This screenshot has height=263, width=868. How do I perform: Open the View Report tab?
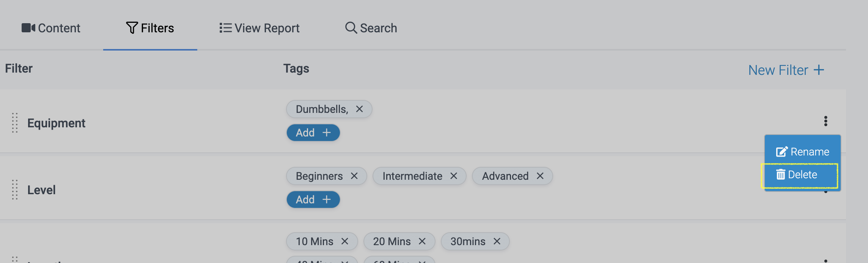259,28
